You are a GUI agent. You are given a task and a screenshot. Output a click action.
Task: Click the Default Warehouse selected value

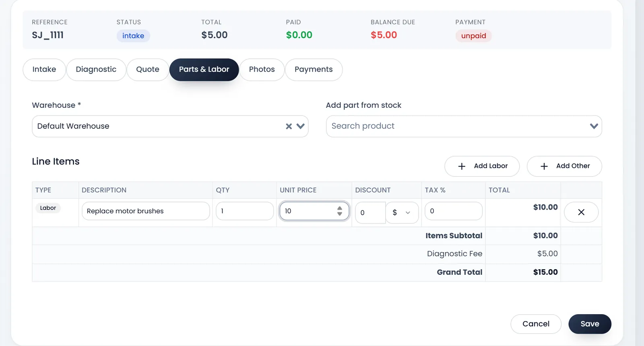pyautogui.click(x=73, y=126)
